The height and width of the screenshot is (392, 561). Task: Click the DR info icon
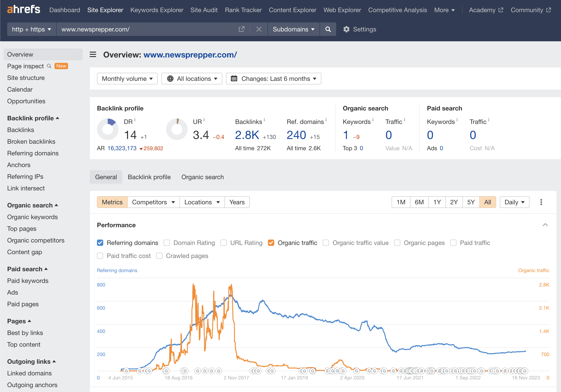pyautogui.click(x=135, y=119)
